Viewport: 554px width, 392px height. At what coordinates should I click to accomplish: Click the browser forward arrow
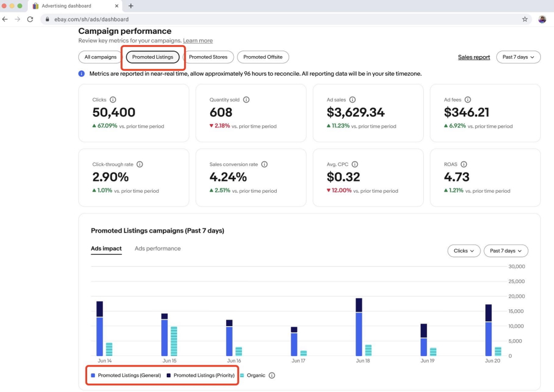pos(17,19)
